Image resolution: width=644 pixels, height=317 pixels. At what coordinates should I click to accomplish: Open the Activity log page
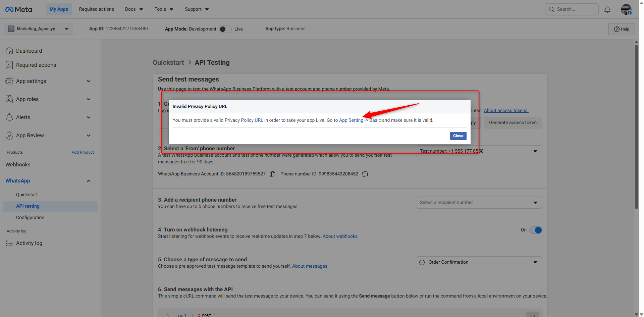tap(29, 243)
